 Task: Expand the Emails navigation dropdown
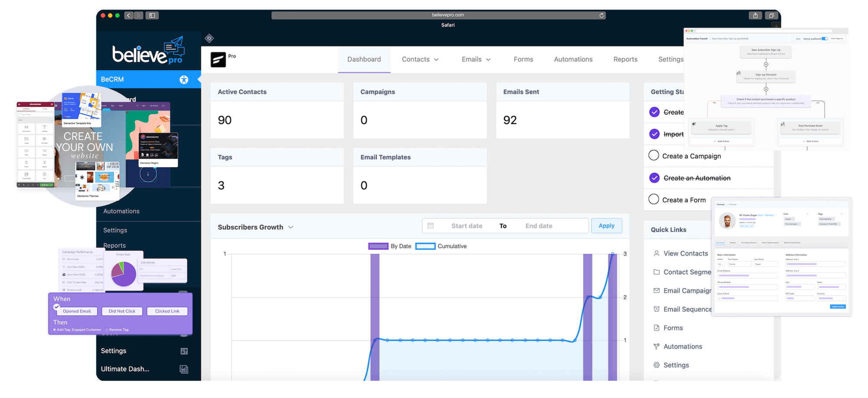click(x=476, y=59)
